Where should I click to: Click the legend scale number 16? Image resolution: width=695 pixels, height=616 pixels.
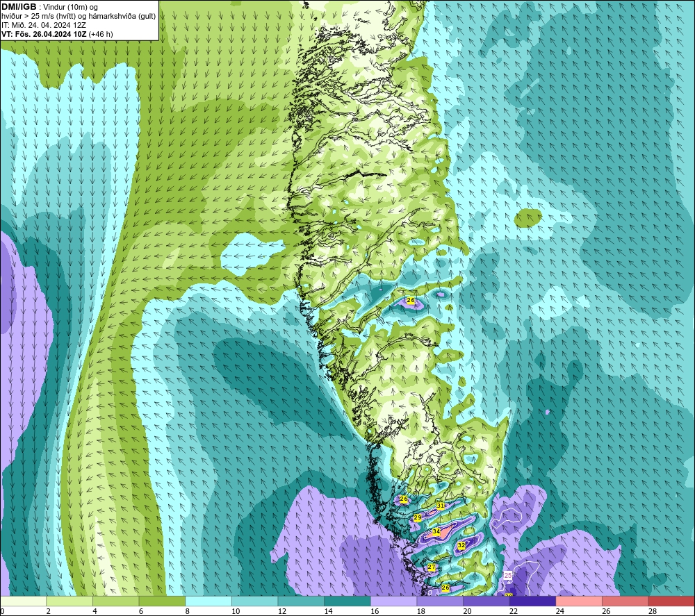pos(375,611)
